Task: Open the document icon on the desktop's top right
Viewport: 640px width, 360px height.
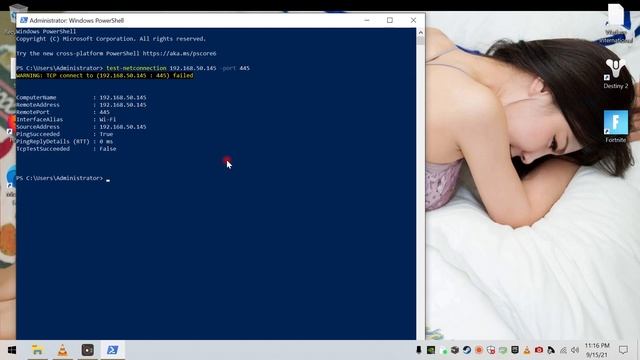Action: point(616,24)
